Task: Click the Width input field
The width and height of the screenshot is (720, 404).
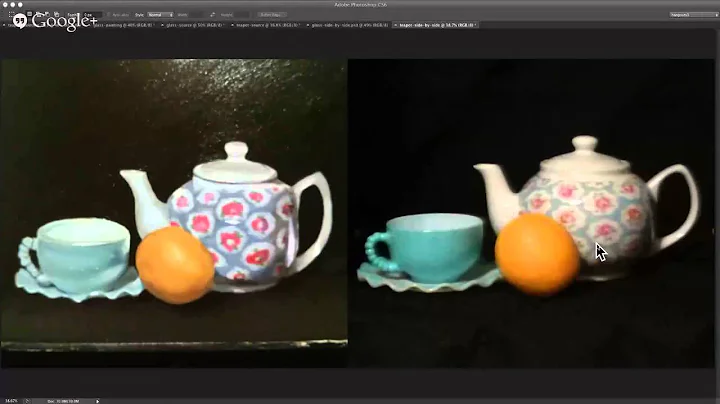Action: tap(196, 15)
